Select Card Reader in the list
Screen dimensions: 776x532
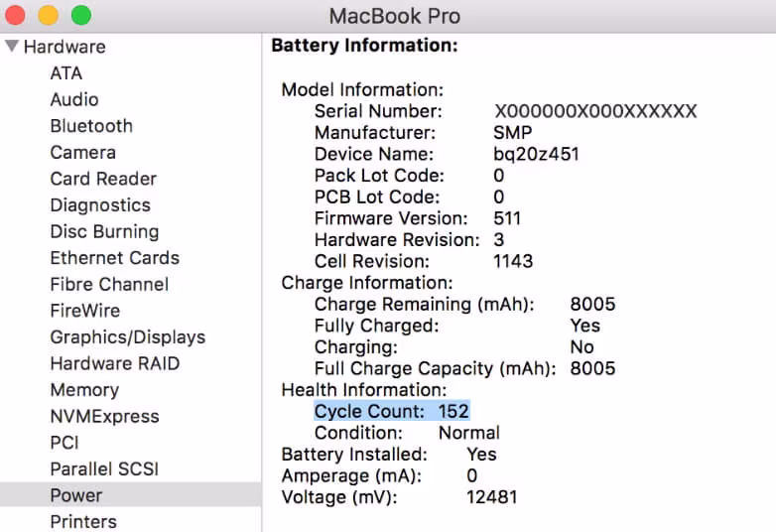point(103,179)
